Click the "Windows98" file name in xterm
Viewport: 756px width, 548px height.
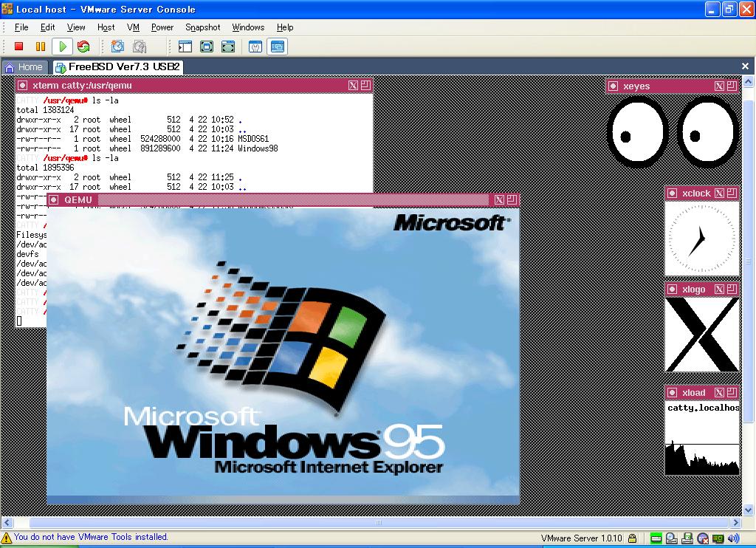258,148
